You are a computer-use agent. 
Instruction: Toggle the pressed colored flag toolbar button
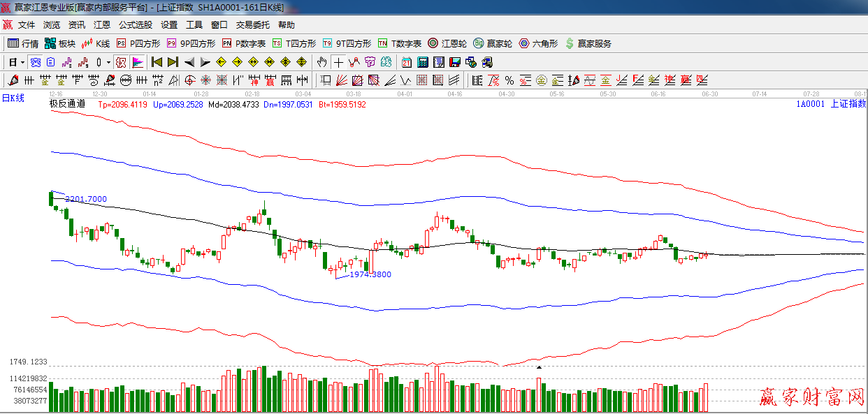tap(137, 62)
